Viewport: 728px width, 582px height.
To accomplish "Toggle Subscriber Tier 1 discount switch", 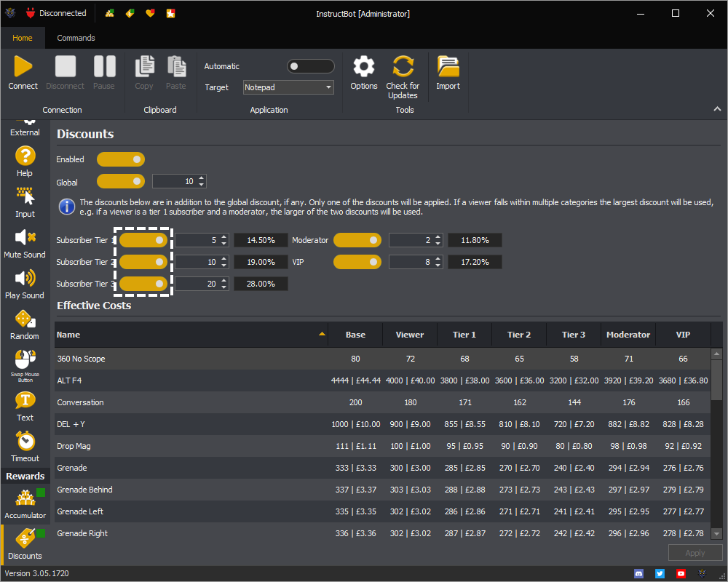I will click(x=143, y=240).
